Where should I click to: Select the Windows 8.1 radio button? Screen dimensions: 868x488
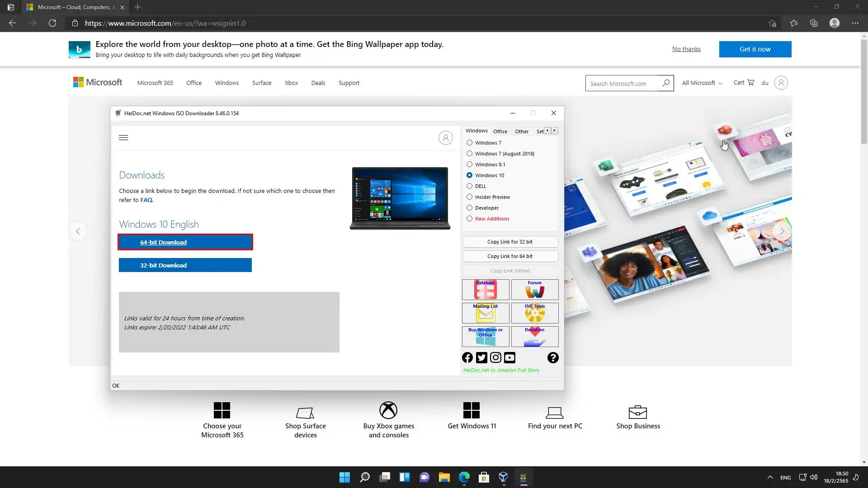470,164
